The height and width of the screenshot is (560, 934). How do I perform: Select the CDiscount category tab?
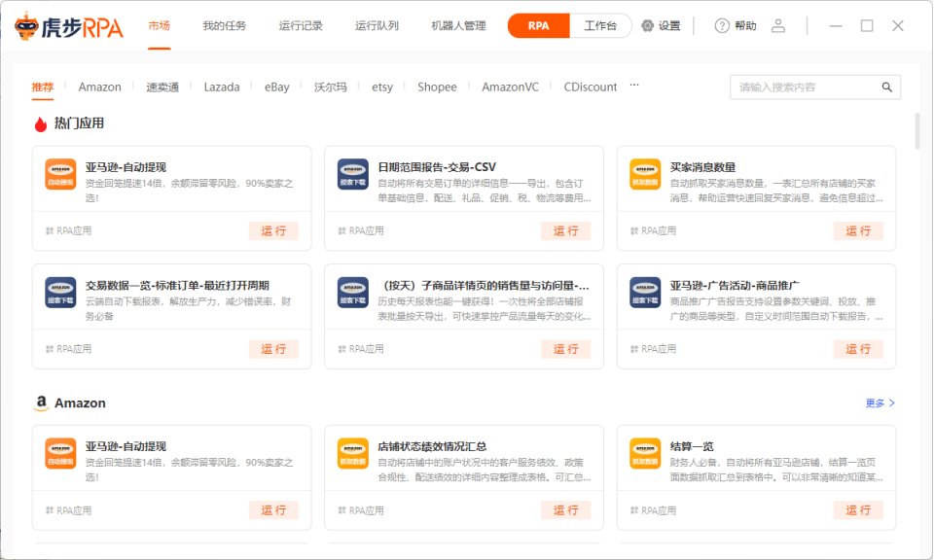point(591,87)
